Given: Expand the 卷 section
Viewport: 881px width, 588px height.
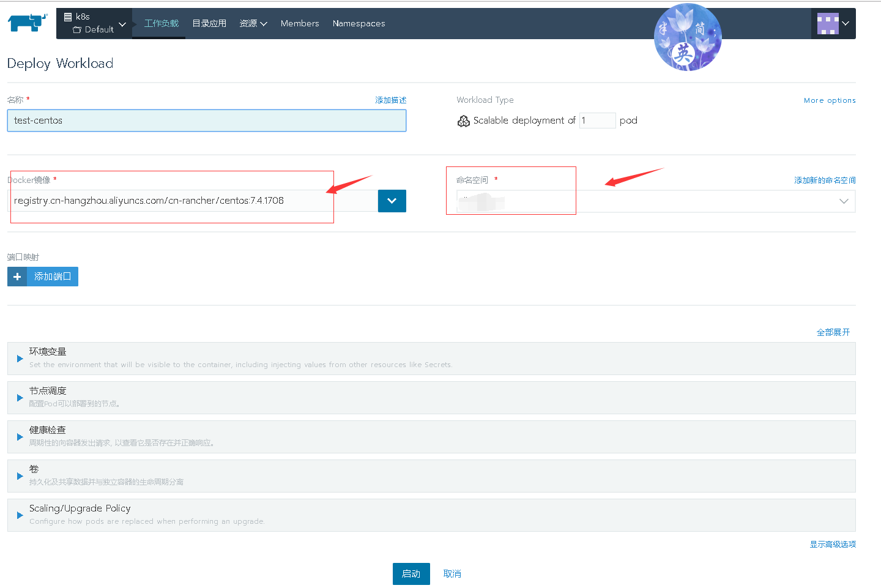Looking at the screenshot, I should (x=431, y=476).
